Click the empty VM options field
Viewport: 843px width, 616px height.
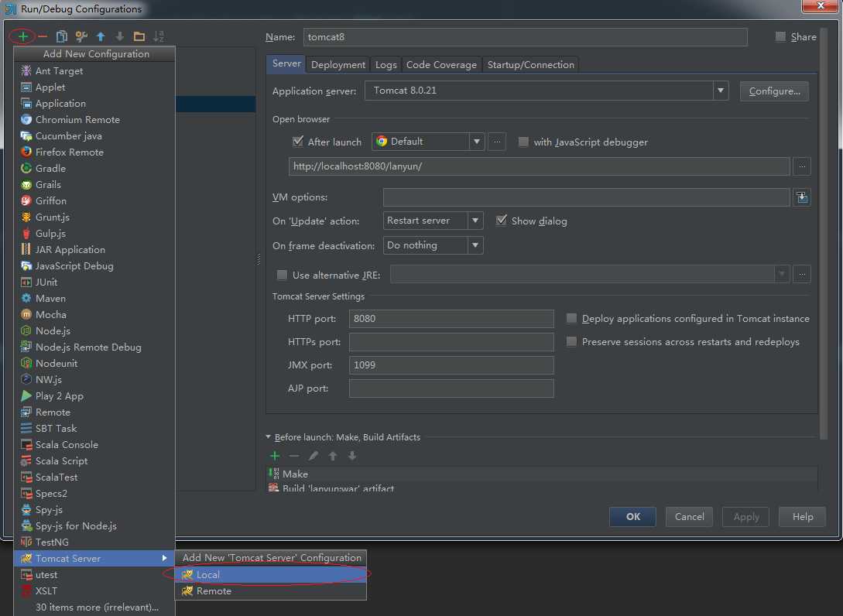click(586, 197)
